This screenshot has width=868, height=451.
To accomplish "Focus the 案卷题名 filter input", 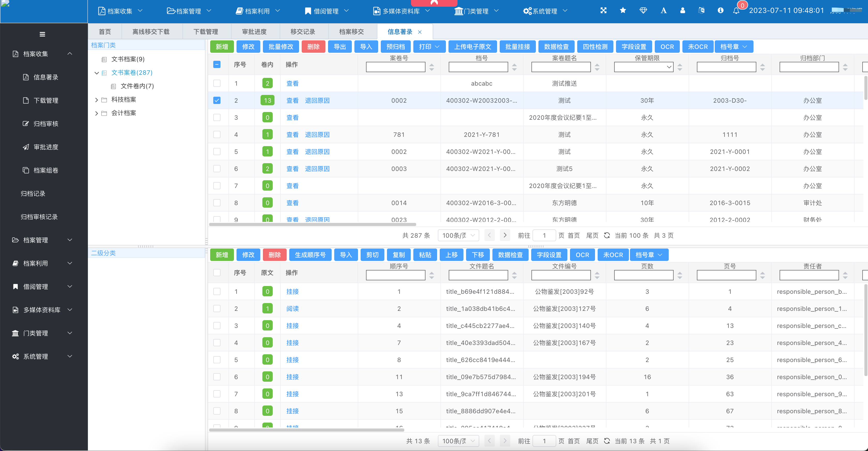I will (561, 67).
